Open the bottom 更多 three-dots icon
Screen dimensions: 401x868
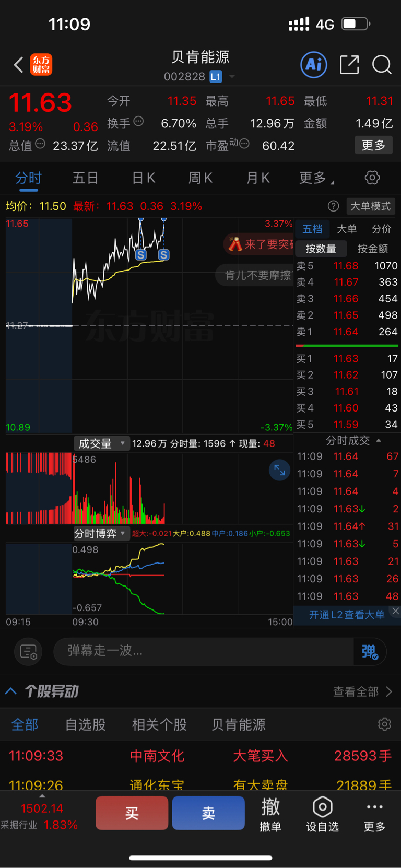[374, 814]
